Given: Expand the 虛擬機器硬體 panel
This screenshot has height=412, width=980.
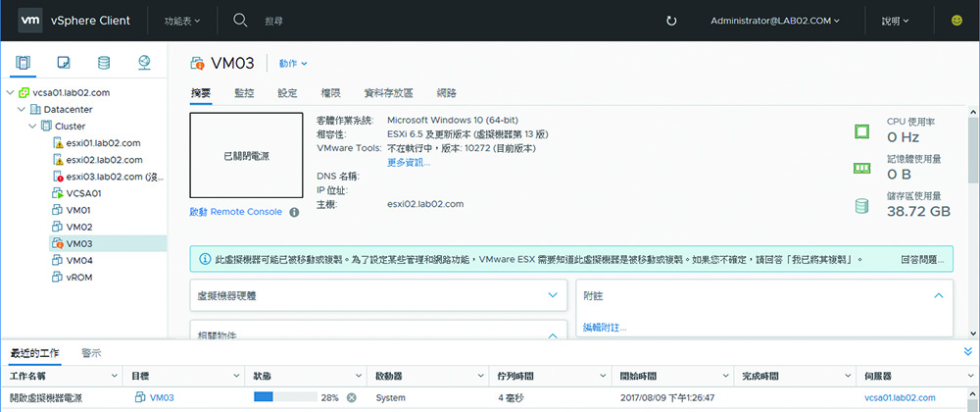Looking at the screenshot, I should click(553, 295).
